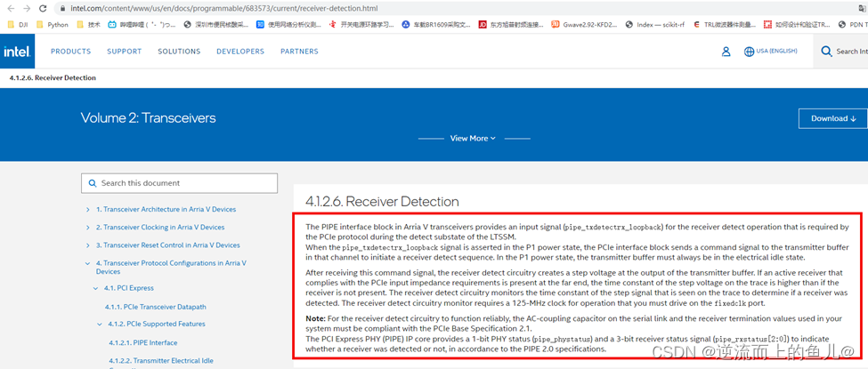Image resolution: width=868 pixels, height=369 pixels.
Task: Expand chevron for 3. Transceiver Reset Control
Action: click(x=88, y=245)
